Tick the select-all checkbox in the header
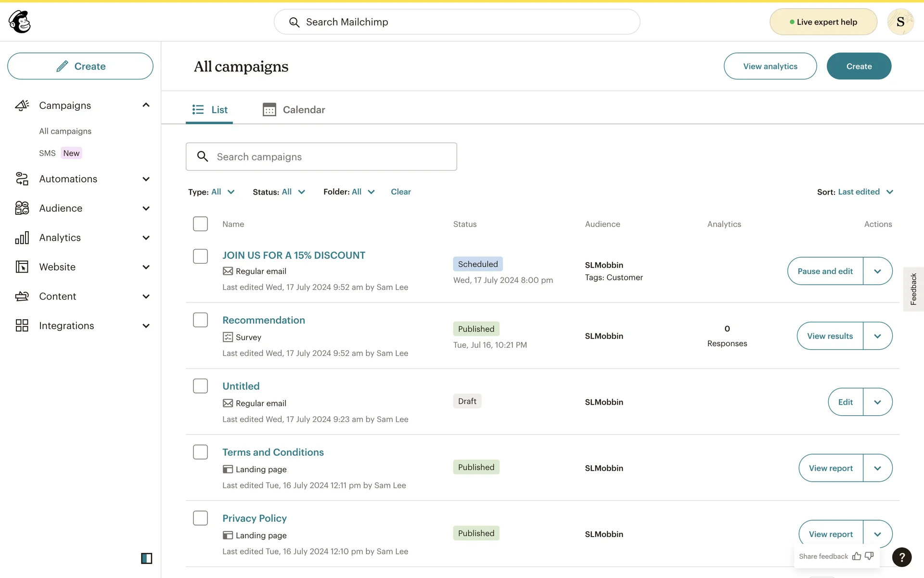Image resolution: width=924 pixels, height=578 pixels. [200, 224]
